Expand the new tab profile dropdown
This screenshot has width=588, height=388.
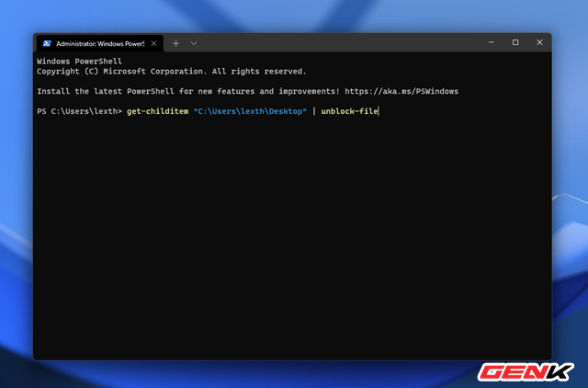point(194,43)
